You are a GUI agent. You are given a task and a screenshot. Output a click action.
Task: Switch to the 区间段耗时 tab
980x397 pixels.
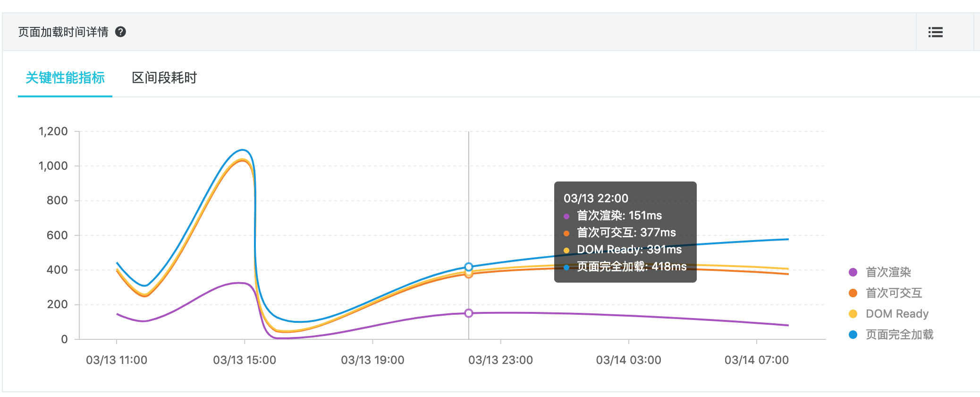(x=164, y=78)
